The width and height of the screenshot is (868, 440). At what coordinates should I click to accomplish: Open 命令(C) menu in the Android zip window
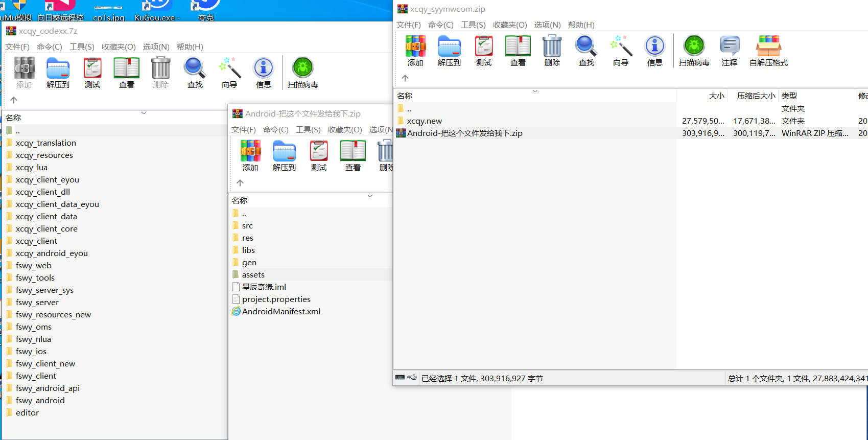(275, 130)
